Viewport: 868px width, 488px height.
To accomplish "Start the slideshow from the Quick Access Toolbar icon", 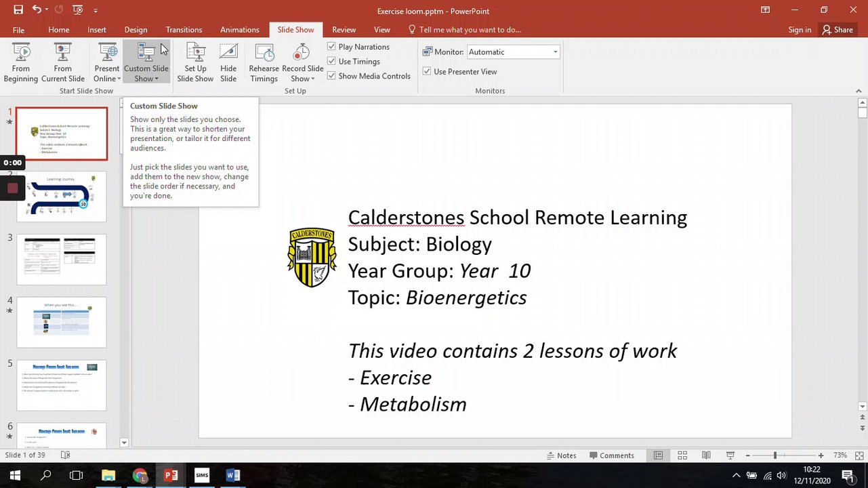I will 77,10.
